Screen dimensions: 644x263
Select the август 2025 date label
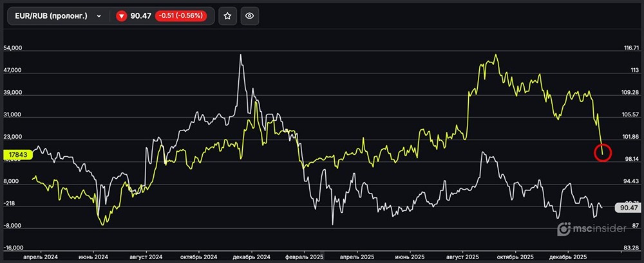pyautogui.click(x=462, y=257)
